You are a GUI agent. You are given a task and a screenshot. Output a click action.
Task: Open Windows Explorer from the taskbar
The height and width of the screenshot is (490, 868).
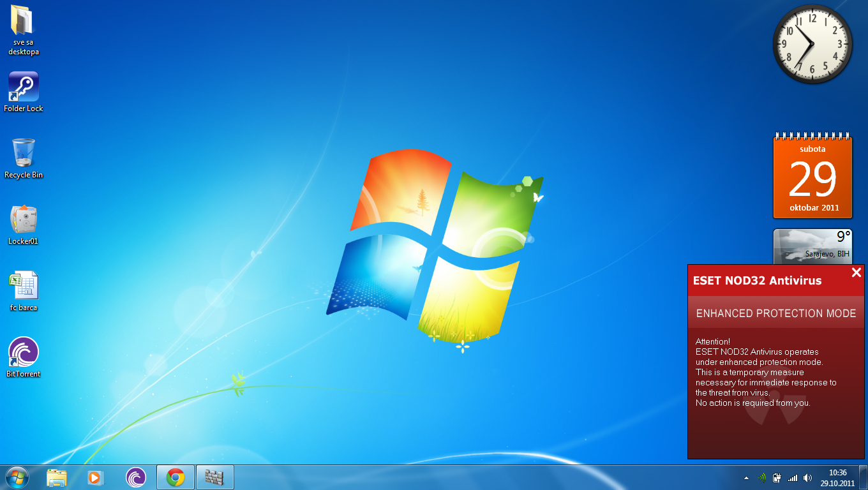57,477
